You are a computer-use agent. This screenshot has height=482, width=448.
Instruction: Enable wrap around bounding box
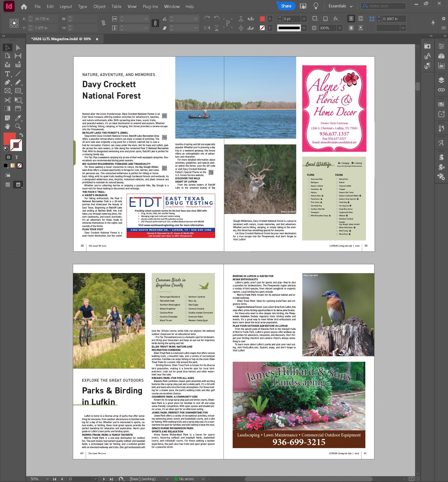pos(361,19)
